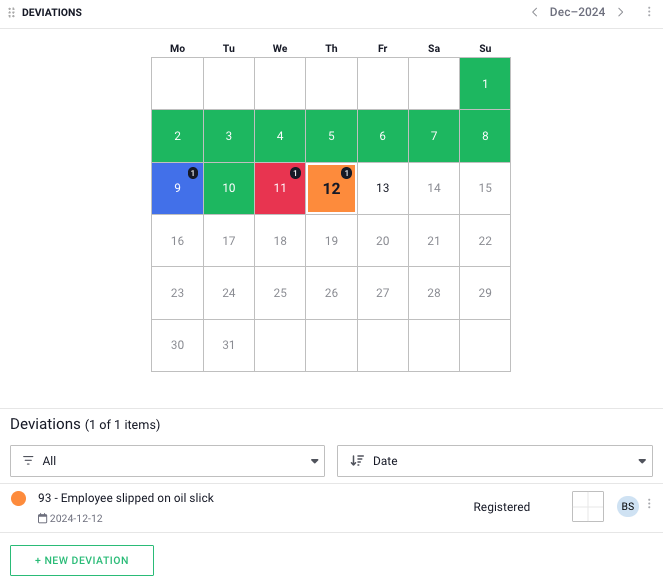Click the Dec-2024 month label

click(x=577, y=12)
